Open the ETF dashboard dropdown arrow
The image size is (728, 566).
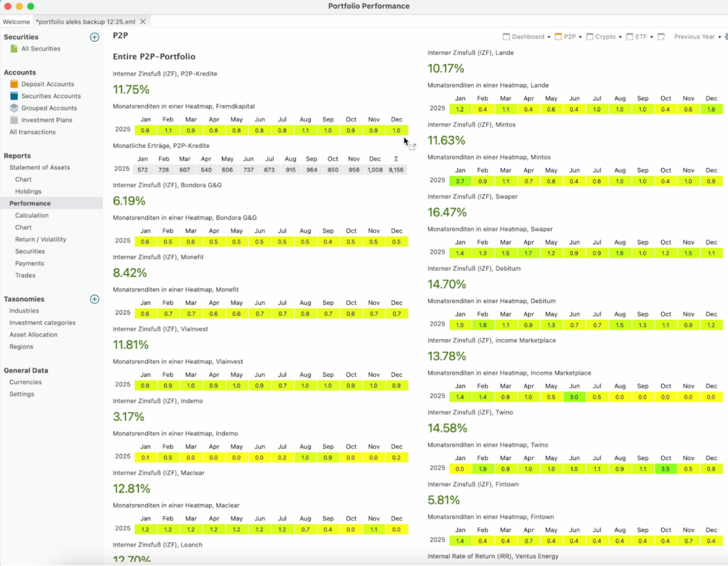[x=651, y=37]
